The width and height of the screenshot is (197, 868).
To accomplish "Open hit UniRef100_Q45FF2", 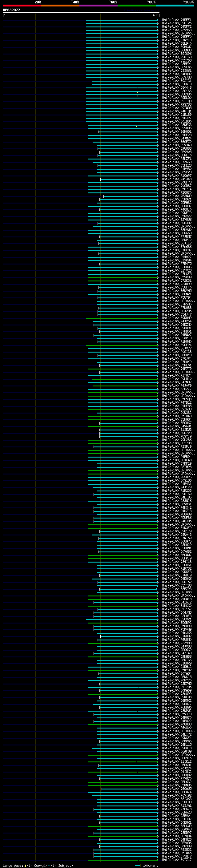I will 176,26.
